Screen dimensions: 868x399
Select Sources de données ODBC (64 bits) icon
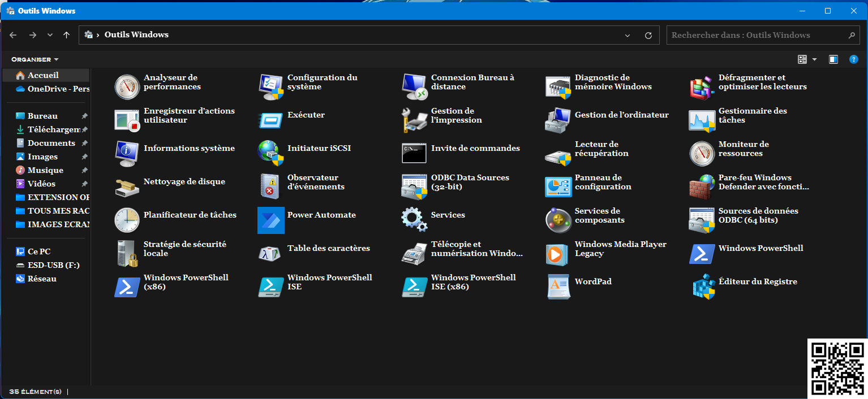(702, 220)
